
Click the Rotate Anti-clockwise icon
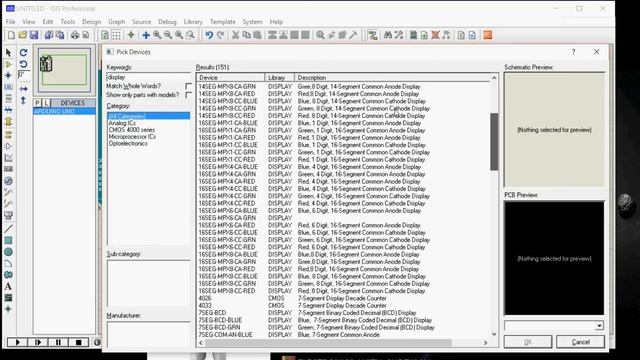click(x=24, y=64)
